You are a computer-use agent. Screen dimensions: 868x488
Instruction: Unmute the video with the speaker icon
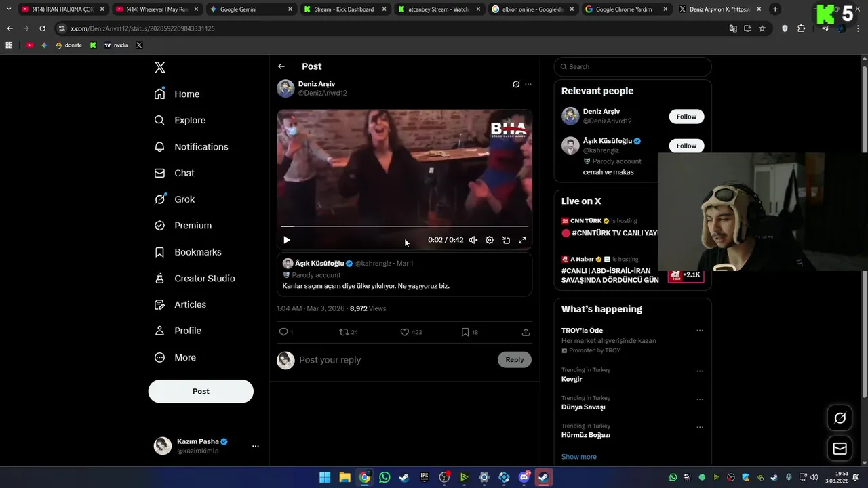473,240
